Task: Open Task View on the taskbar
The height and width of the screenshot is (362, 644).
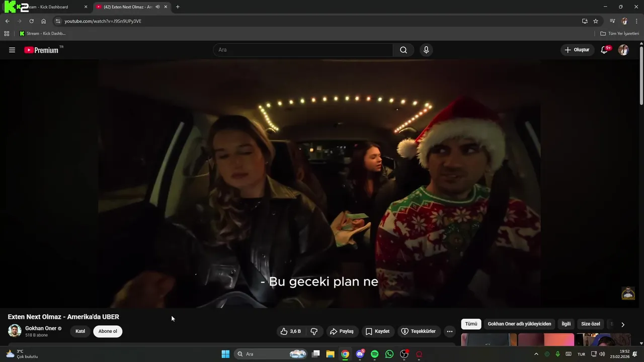Action: tap(316, 354)
